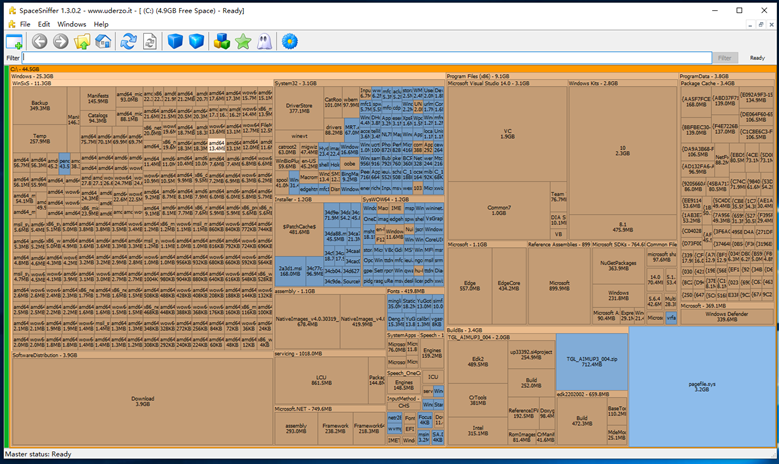
Task: Click the Home house icon
Action: pyautogui.click(x=103, y=41)
